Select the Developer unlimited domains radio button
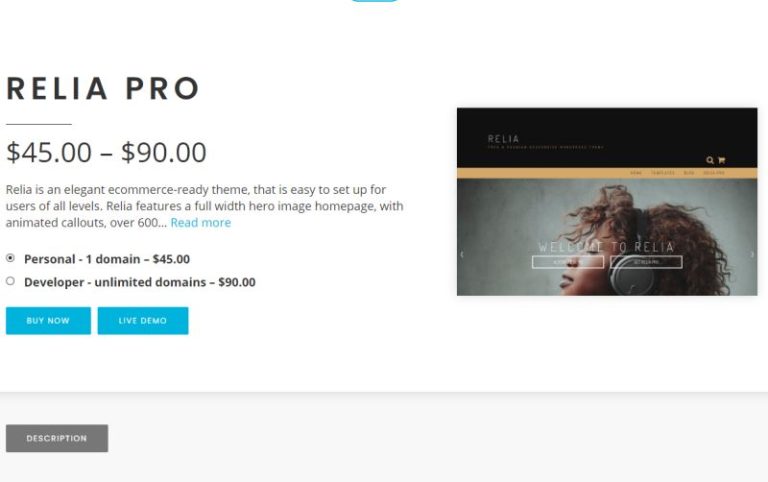Viewport: 768px width, 482px height. click(x=10, y=281)
